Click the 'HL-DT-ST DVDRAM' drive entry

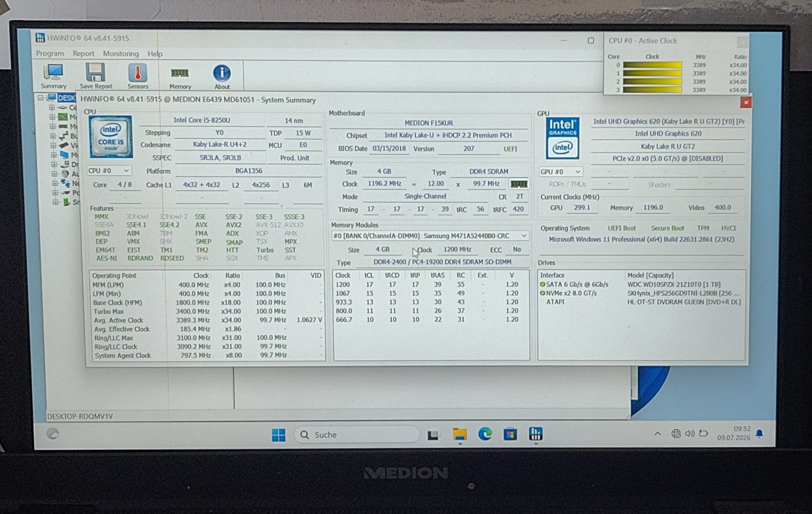(x=684, y=302)
